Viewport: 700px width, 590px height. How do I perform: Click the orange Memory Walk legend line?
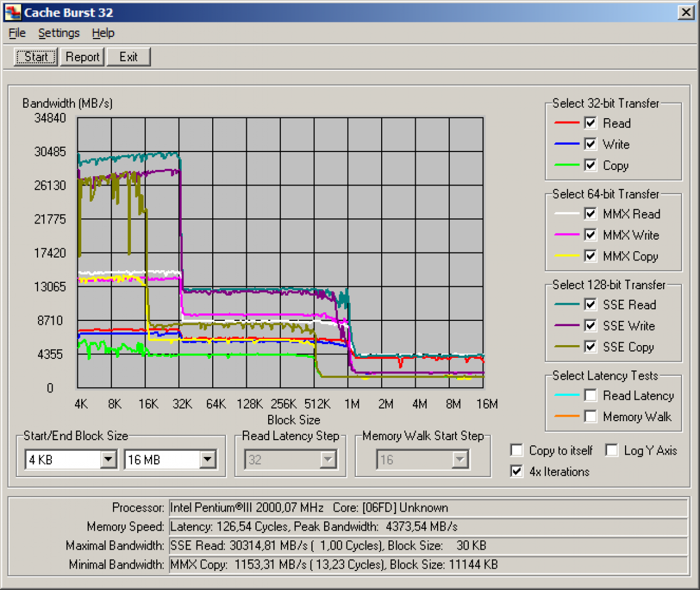[x=566, y=416]
